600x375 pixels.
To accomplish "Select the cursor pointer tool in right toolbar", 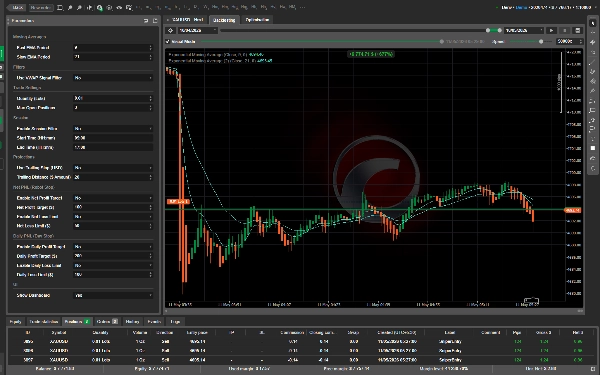I will (592, 23).
